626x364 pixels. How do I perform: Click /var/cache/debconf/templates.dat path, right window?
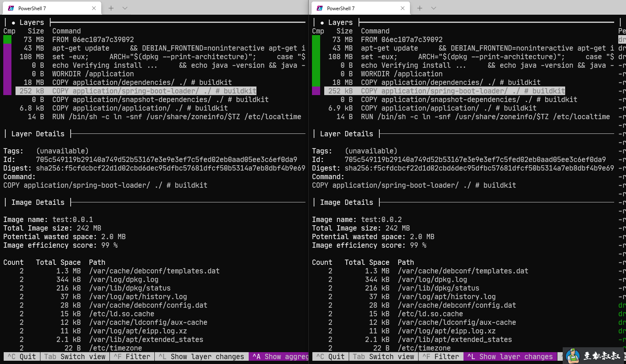click(463, 271)
